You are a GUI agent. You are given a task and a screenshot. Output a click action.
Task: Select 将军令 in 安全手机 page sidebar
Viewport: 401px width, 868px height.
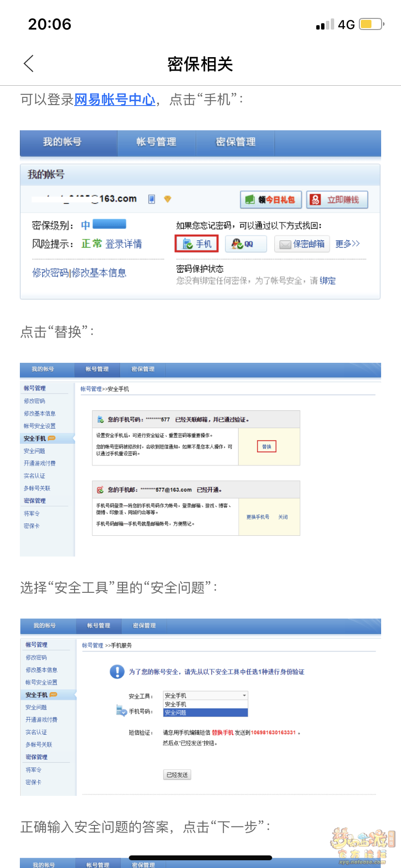click(x=31, y=513)
